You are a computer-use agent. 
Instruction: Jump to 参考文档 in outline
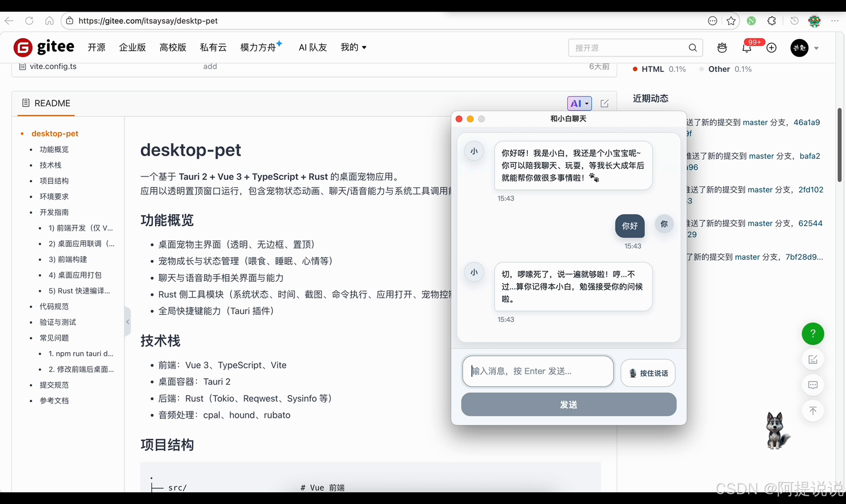click(54, 401)
